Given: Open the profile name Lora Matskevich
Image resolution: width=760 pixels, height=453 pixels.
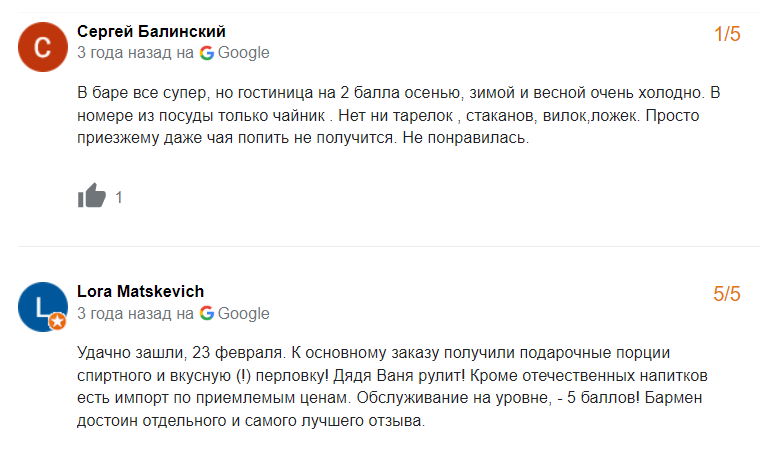Looking at the screenshot, I should [140, 291].
